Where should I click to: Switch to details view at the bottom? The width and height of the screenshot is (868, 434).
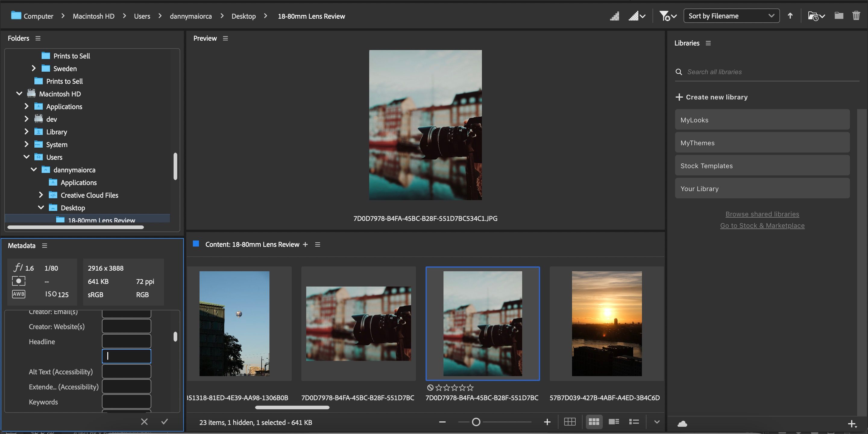click(614, 422)
